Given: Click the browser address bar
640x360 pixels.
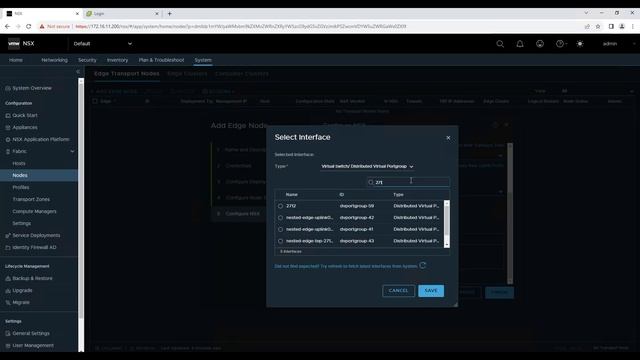Looking at the screenshot, I should click(x=310, y=26).
